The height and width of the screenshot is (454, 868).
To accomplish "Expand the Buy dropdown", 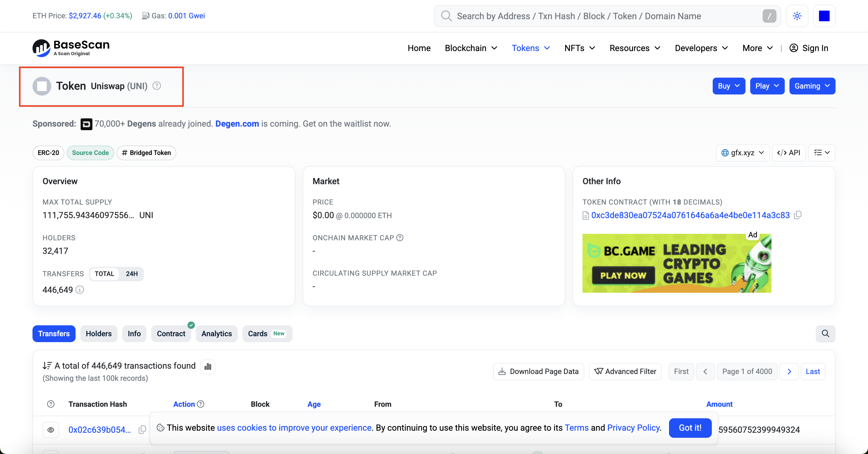I will tap(729, 86).
